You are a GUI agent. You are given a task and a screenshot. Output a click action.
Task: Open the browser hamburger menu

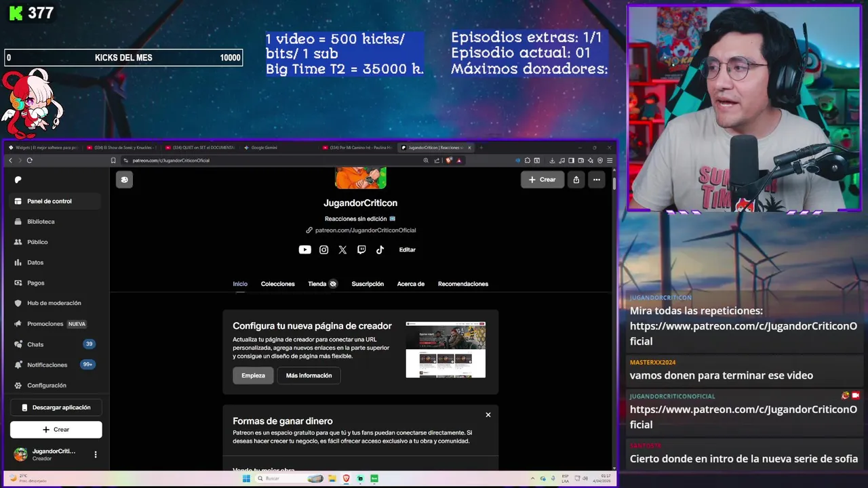point(610,161)
